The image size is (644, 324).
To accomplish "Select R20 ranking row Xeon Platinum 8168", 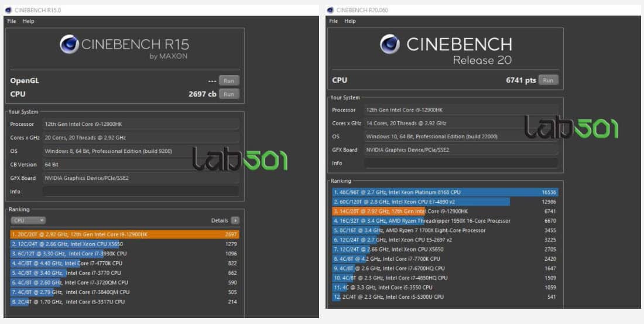I will click(x=445, y=192).
